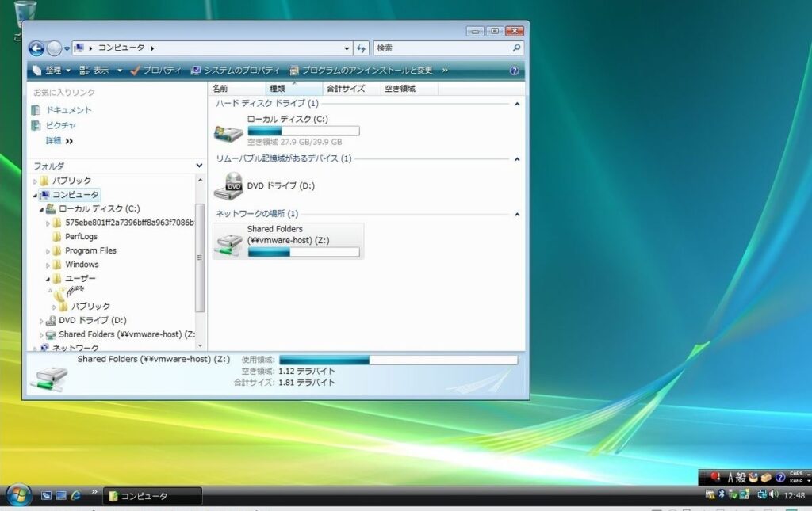Open the 表示 views toolbar menu
Screen dimensions: 812x511
tap(94, 71)
